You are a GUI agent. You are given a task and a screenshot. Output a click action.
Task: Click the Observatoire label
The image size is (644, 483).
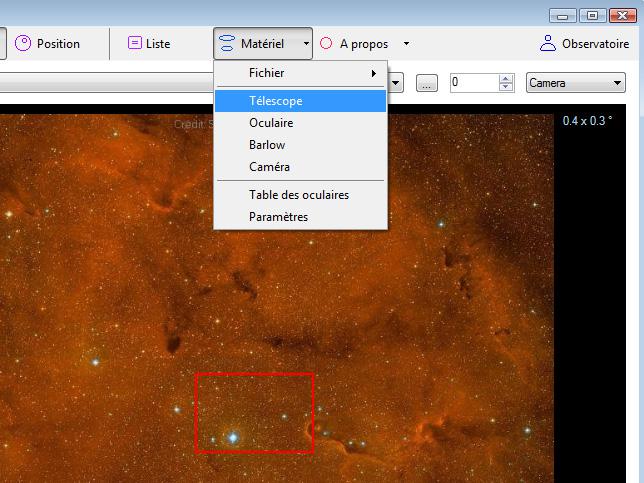[x=596, y=44]
